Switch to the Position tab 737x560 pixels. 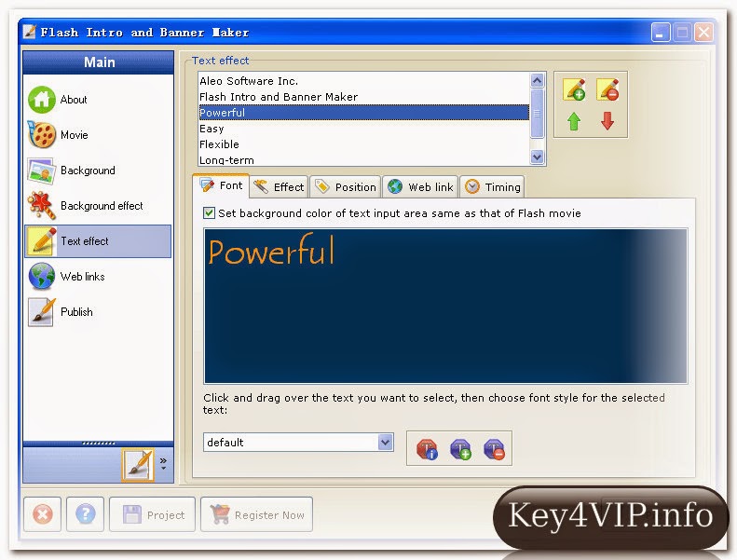(x=346, y=186)
